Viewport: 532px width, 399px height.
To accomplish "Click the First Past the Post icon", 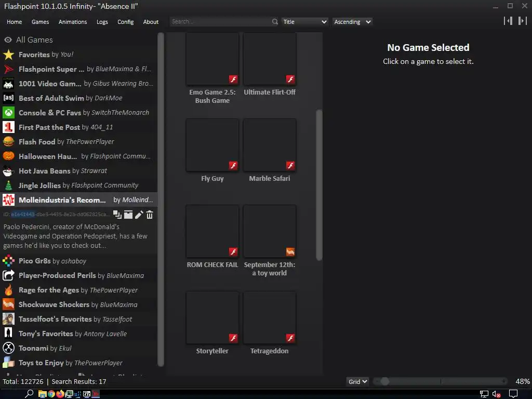I will [x=8, y=127].
